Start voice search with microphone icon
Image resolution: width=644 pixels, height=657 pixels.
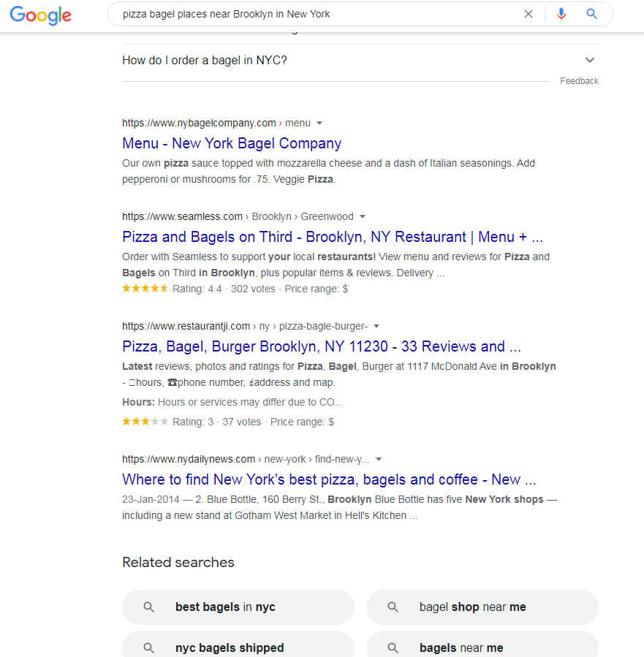click(561, 14)
